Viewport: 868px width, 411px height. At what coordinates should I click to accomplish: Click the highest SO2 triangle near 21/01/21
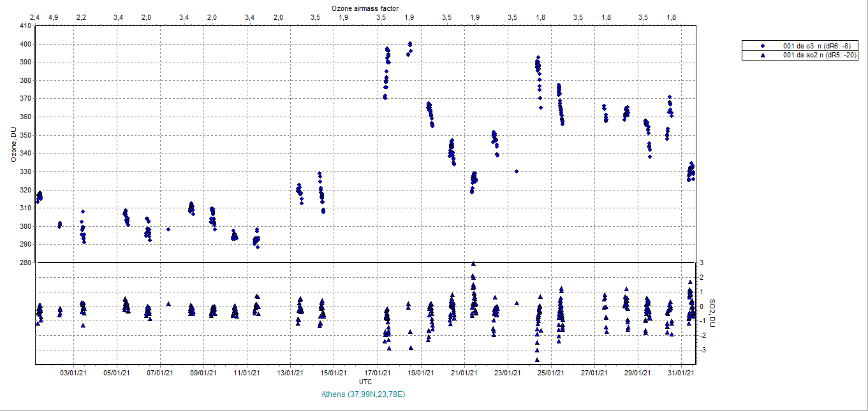pyautogui.click(x=473, y=264)
